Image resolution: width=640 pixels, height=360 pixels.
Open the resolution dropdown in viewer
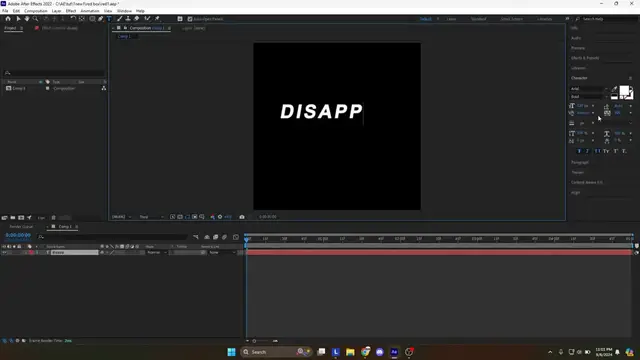click(x=151, y=217)
